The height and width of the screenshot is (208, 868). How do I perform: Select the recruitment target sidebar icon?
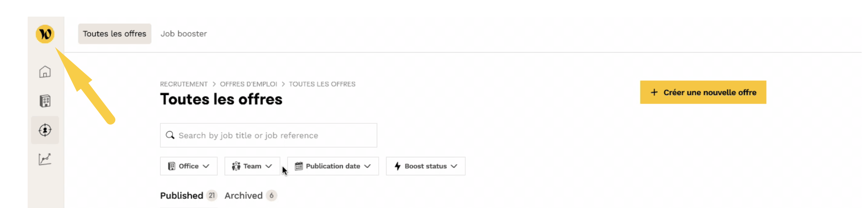[x=45, y=130]
